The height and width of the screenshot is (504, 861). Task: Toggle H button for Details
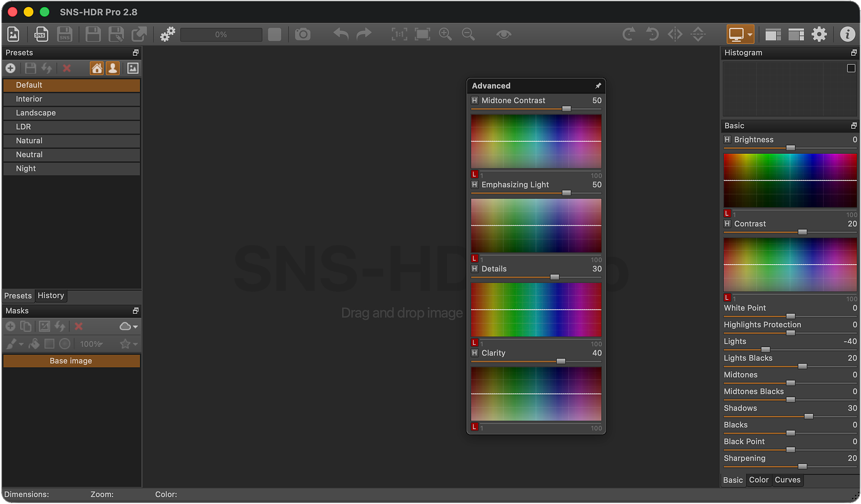(475, 269)
